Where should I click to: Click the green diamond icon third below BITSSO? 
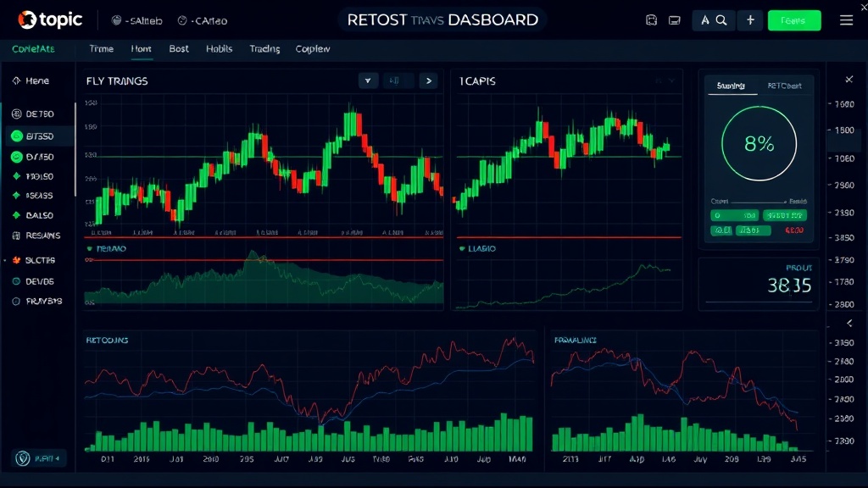[16, 196]
